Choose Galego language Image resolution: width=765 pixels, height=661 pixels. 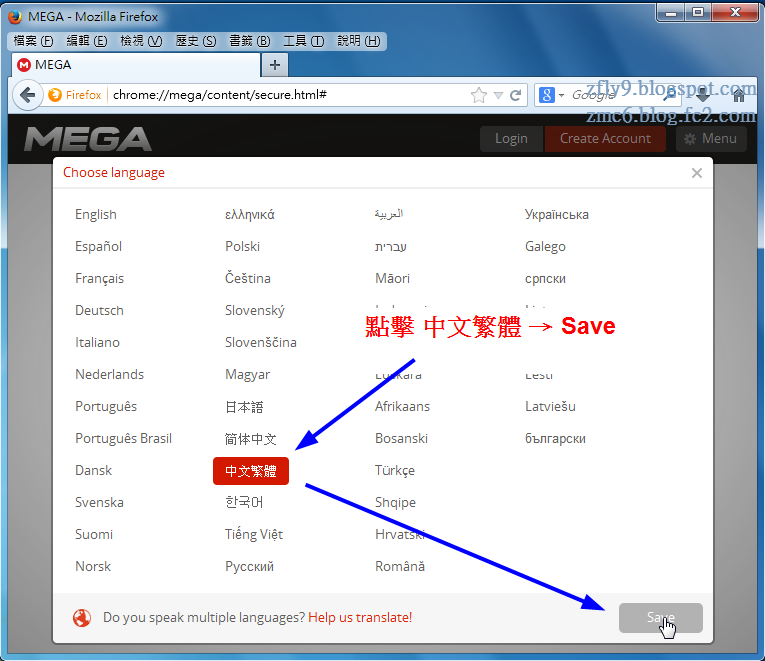tap(545, 246)
